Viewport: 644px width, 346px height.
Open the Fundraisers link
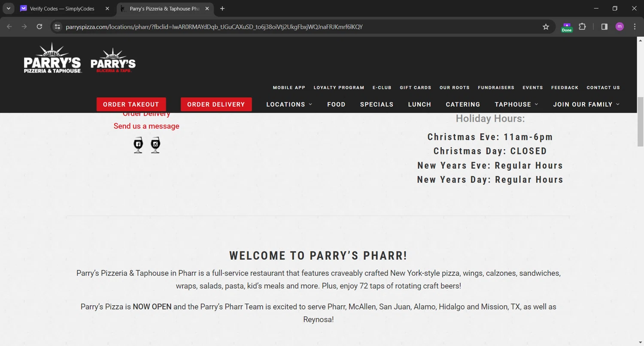(496, 88)
